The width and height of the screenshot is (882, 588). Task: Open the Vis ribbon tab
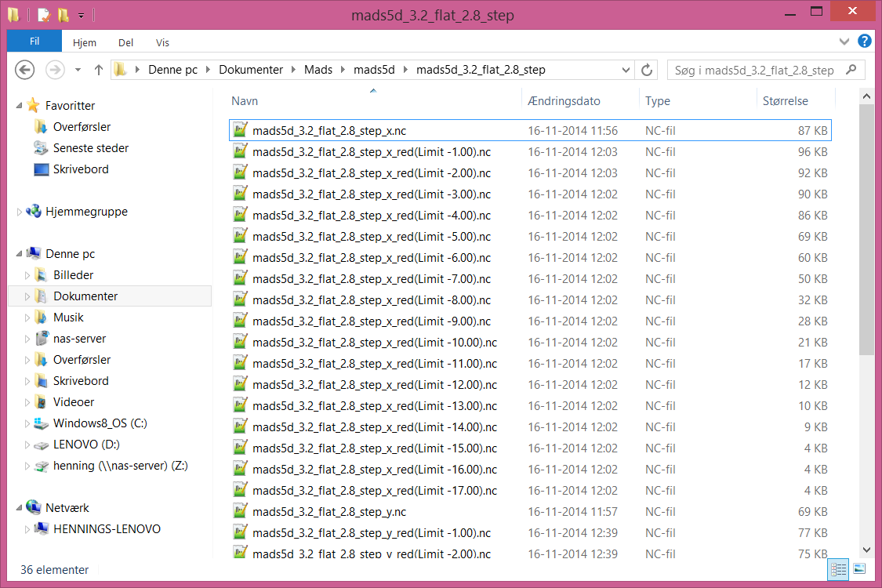click(162, 43)
